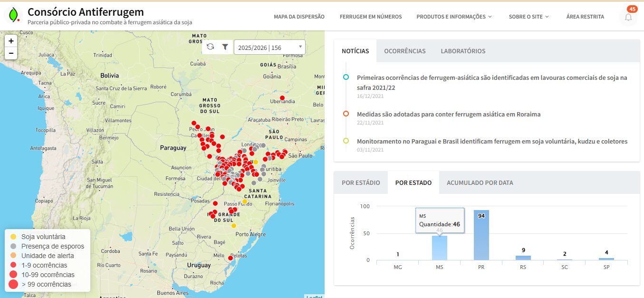Click the red marker near Pelotas
Image resolution: width=644 pixels, height=298 pixels.
(231, 258)
